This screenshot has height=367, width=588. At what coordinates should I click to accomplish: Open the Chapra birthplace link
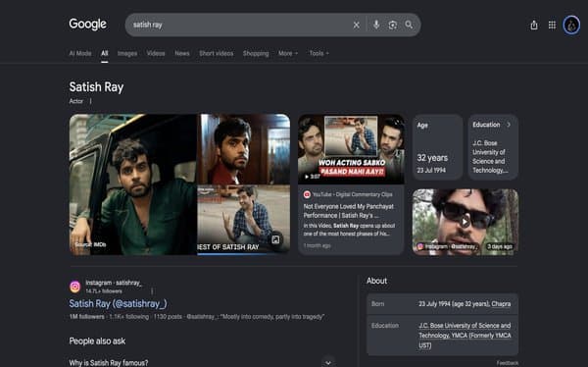pyautogui.click(x=501, y=304)
